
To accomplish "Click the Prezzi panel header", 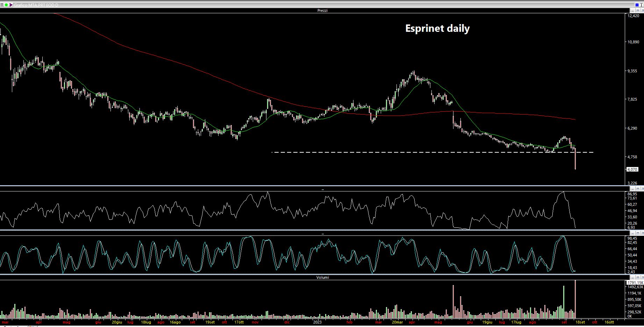I will (x=322, y=11).
